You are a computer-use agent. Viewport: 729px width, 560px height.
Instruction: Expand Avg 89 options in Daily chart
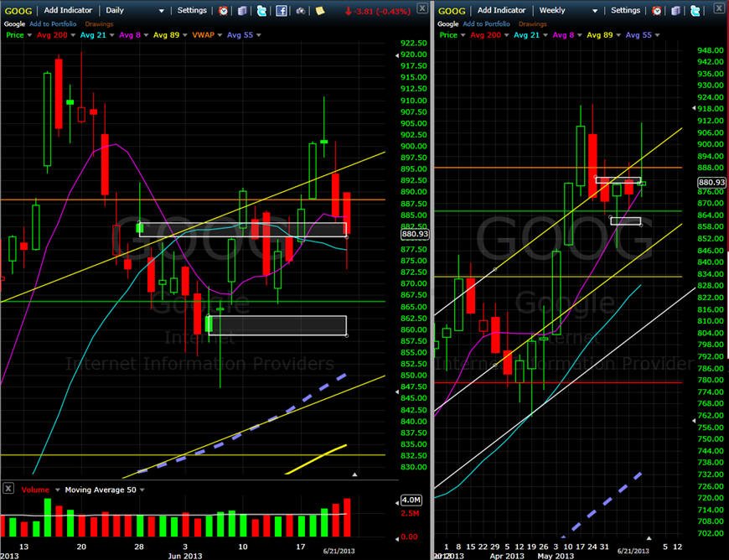tap(184, 35)
